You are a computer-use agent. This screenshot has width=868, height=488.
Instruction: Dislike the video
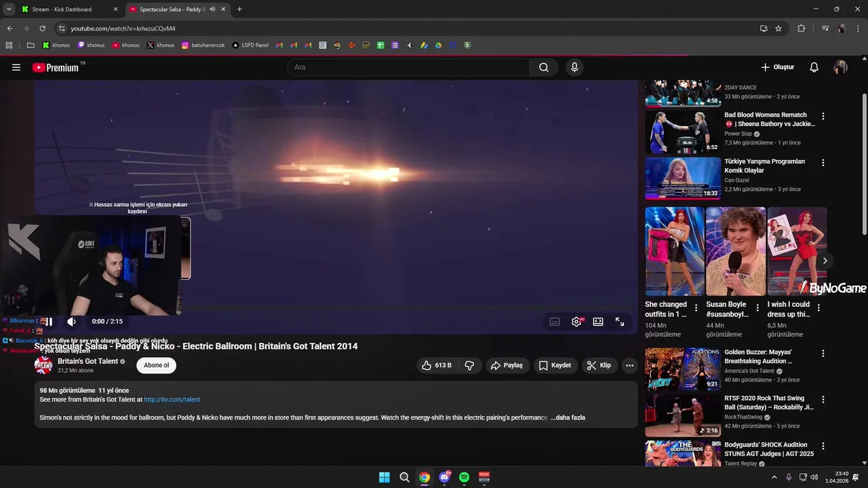pos(469,365)
